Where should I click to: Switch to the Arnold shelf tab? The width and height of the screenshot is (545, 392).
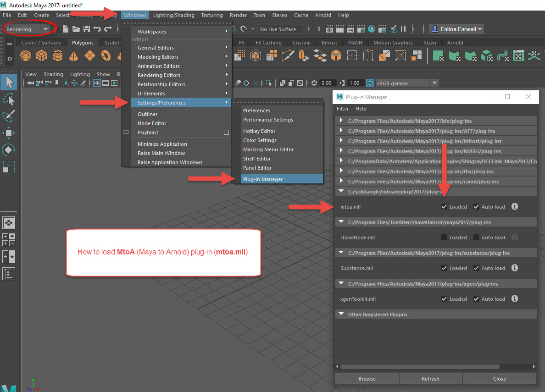pyautogui.click(x=455, y=42)
